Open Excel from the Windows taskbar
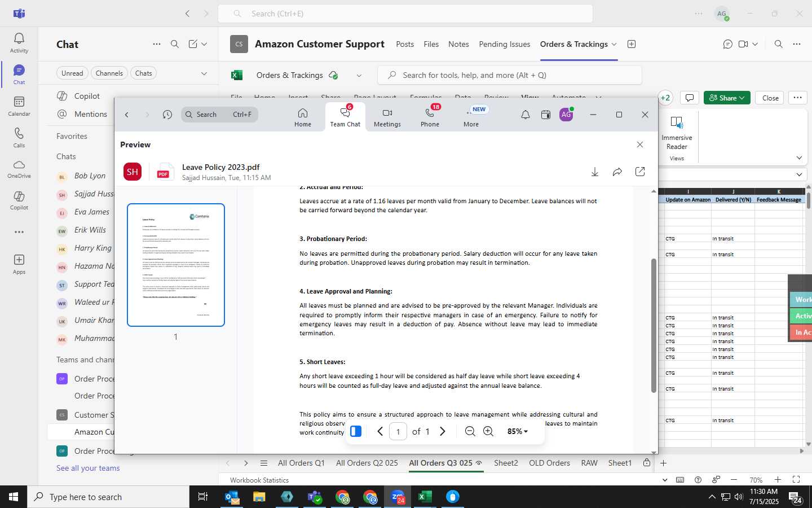Image resolution: width=812 pixels, height=508 pixels. [425, 497]
